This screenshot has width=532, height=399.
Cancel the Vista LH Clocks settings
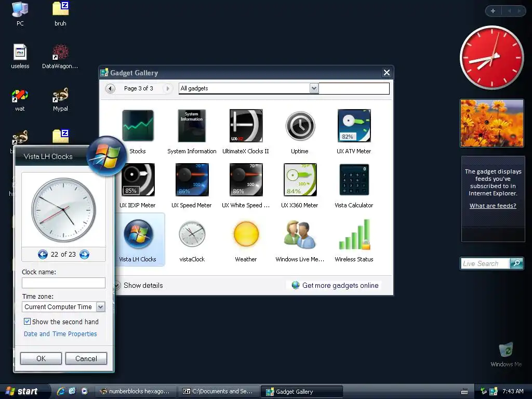coord(86,358)
